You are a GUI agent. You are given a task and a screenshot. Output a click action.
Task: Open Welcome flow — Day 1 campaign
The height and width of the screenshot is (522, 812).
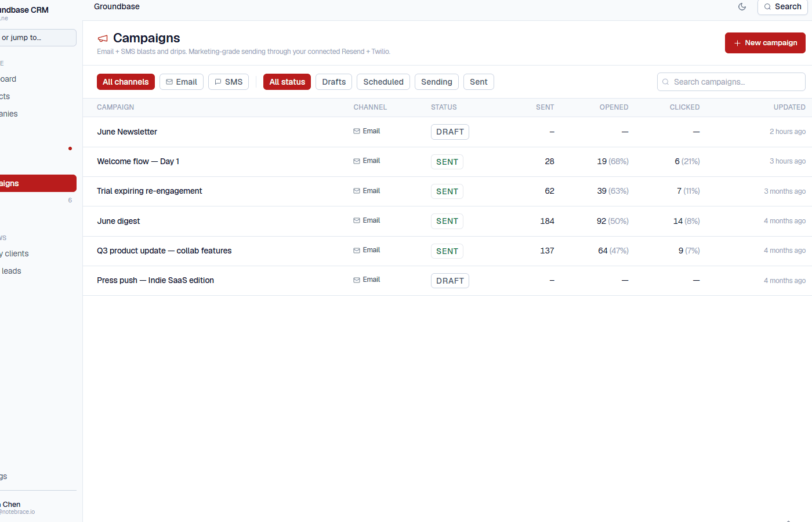pyautogui.click(x=138, y=161)
